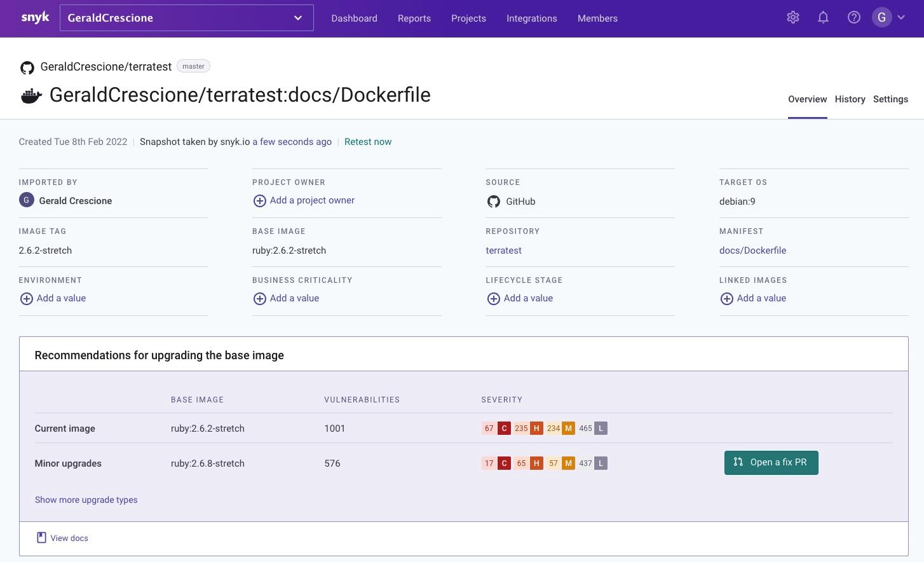
Task: Switch to the History tab
Action: pyautogui.click(x=850, y=99)
